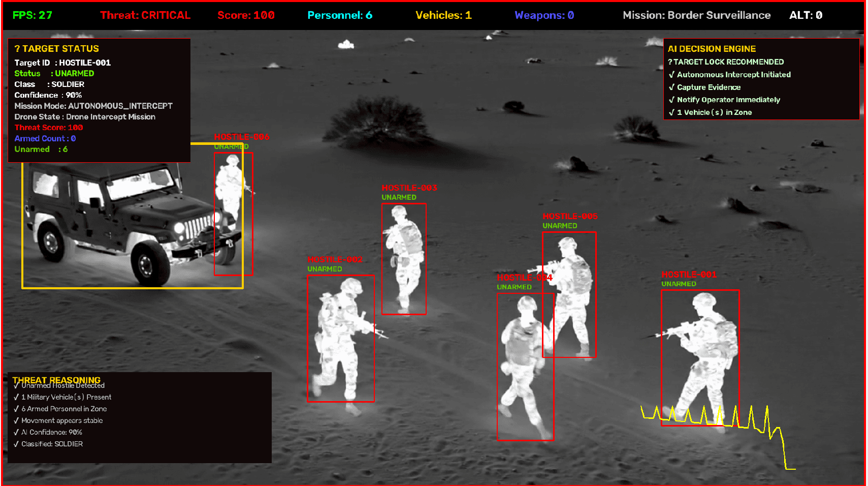The height and width of the screenshot is (486, 868).
Task: Select the HOSTILE-006 soldier bounding box
Action: point(234,214)
